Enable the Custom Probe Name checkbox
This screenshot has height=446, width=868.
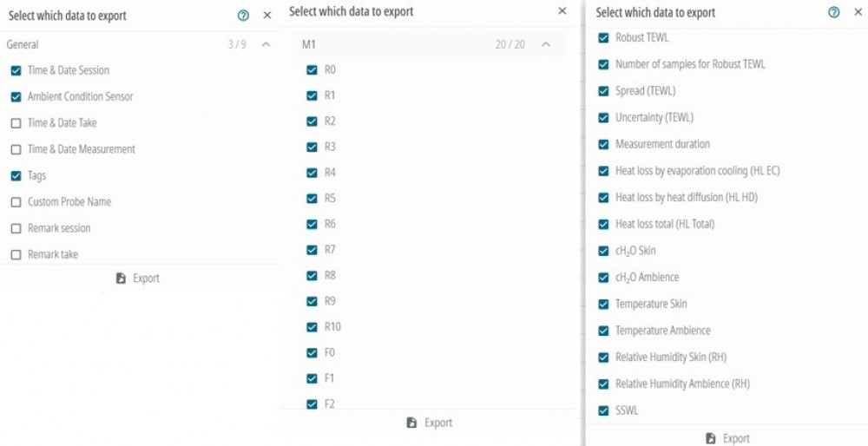click(16, 202)
